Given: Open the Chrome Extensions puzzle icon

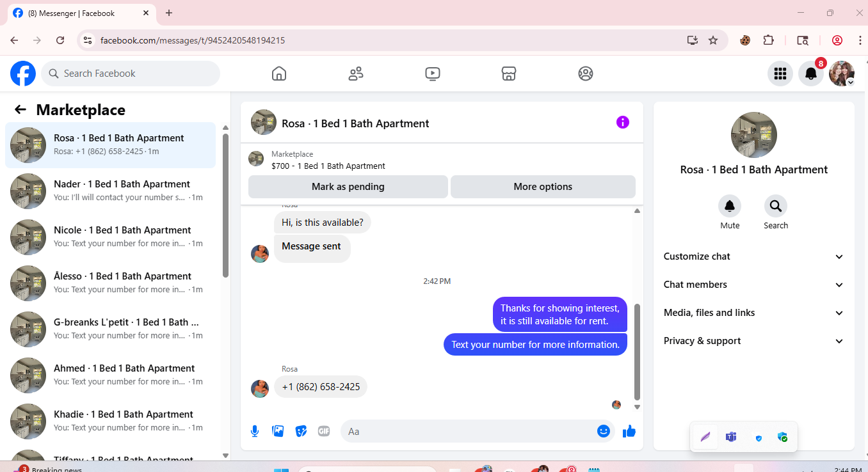Looking at the screenshot, I should [x=769, y=40].
